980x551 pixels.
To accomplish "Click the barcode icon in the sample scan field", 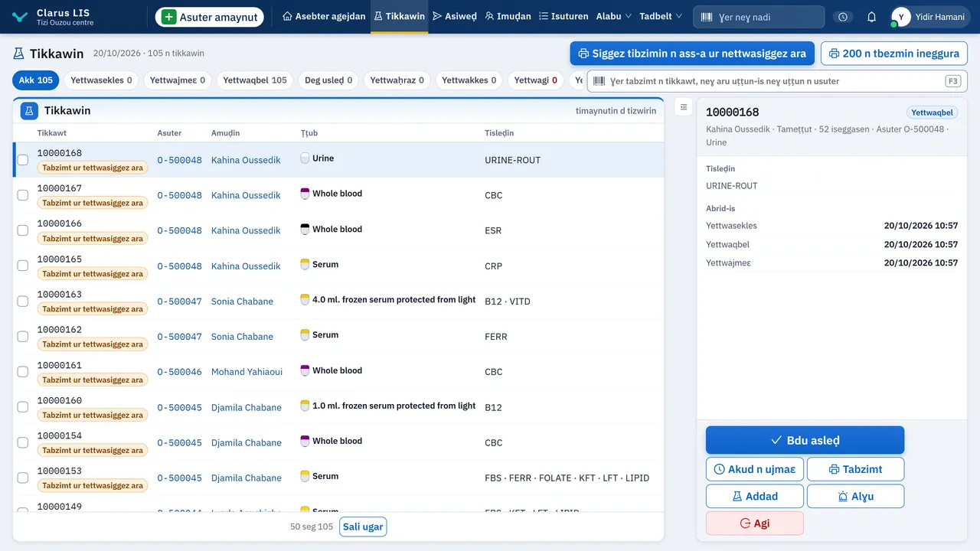I will pos(599,81).
